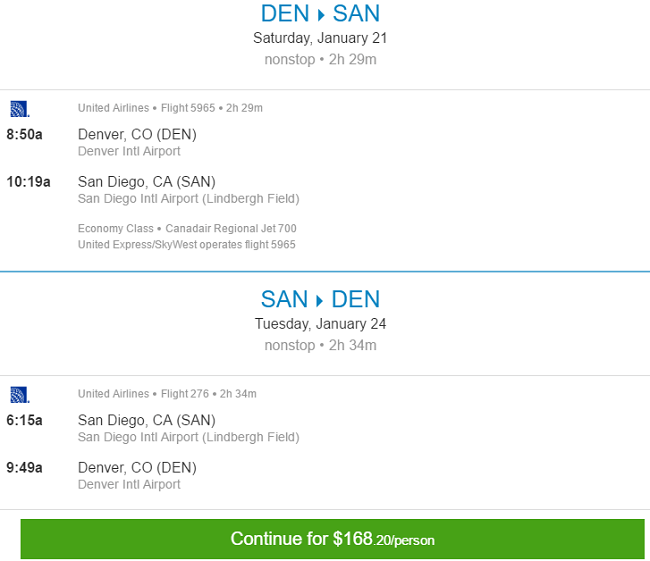The image size is (650, 561).
Task: Click the United Airlines logo for flight 276
Action: tap(19, 395)
